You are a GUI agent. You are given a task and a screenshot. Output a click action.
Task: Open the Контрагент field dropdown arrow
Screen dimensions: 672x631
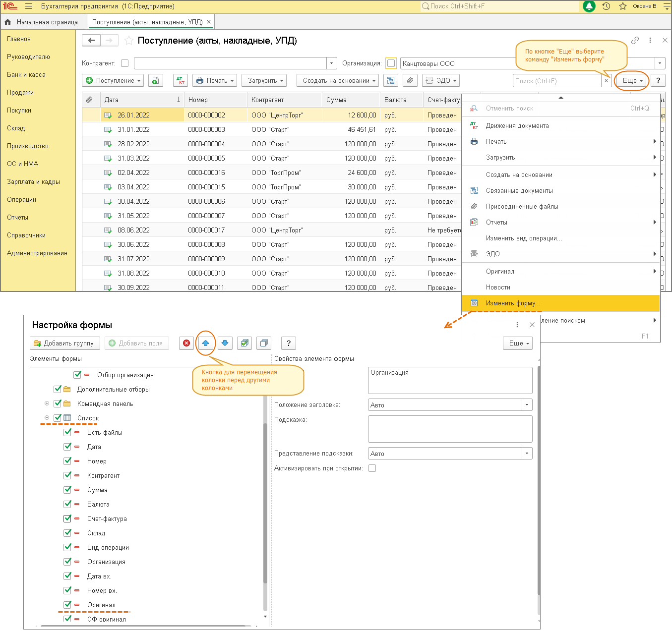pos(332,63)
